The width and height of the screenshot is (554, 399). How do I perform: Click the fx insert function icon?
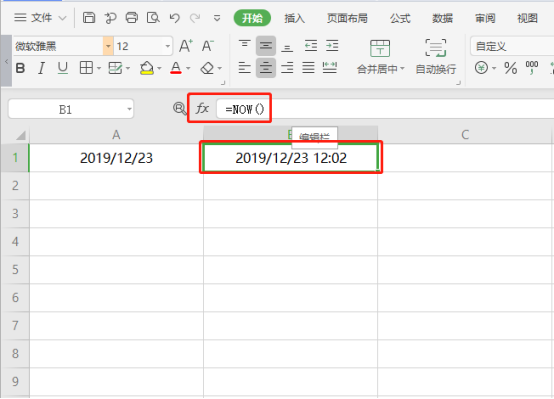[x=202, y=108]
